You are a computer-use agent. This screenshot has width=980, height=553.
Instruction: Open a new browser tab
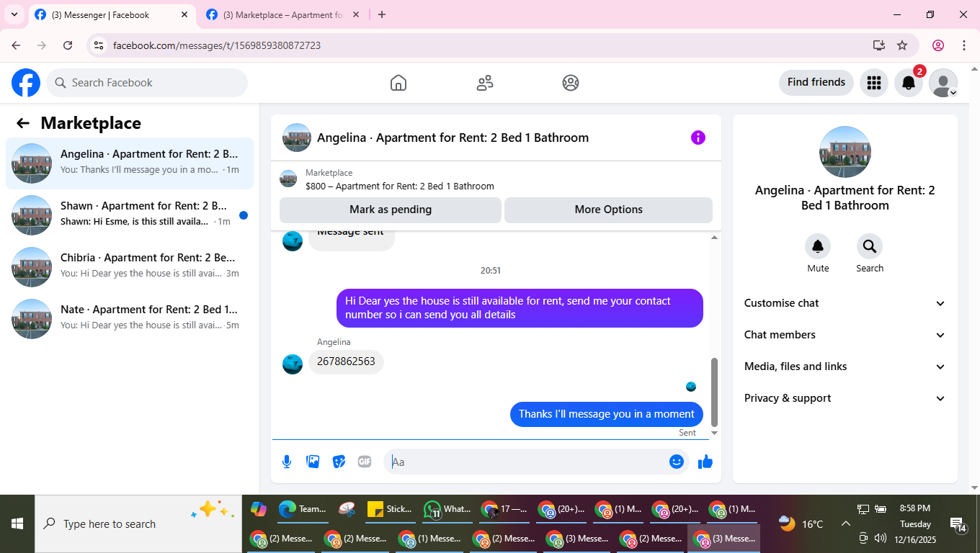point(382,14)
